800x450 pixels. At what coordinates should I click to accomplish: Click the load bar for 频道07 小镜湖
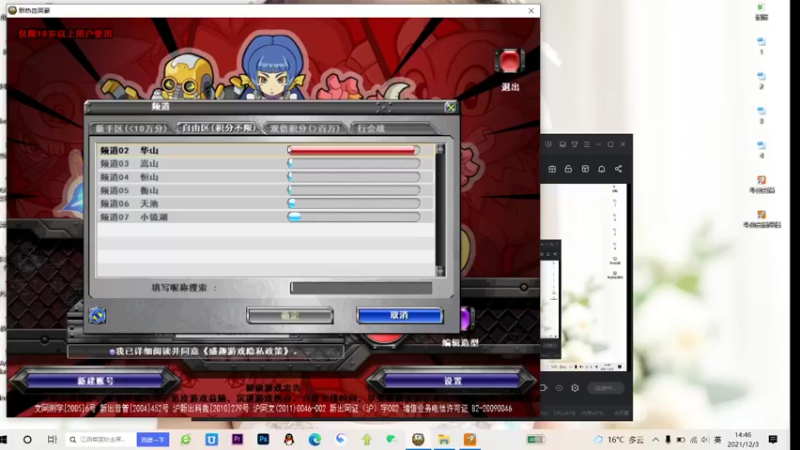(353, 216)
